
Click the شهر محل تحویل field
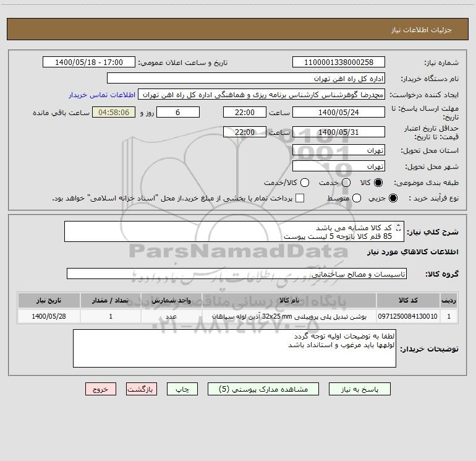pyautogui.click(x=339, y=166)
